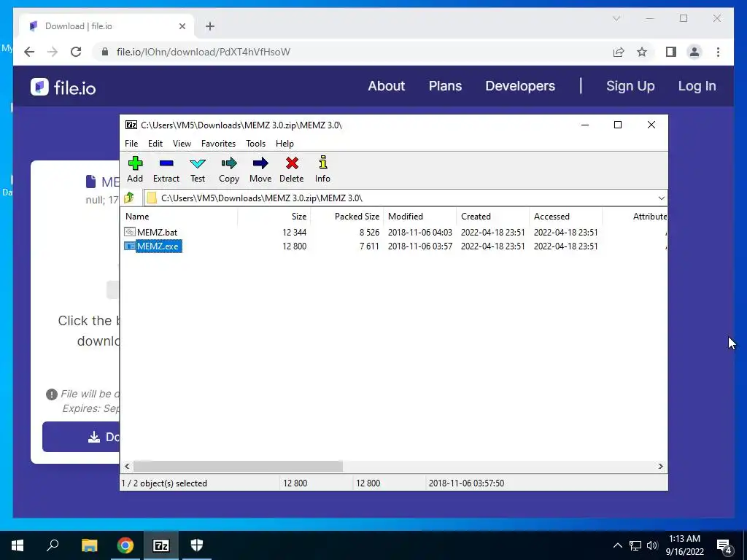Open file.io Plans page
This screenshot has height=560, width=747.
pos(445,86)
